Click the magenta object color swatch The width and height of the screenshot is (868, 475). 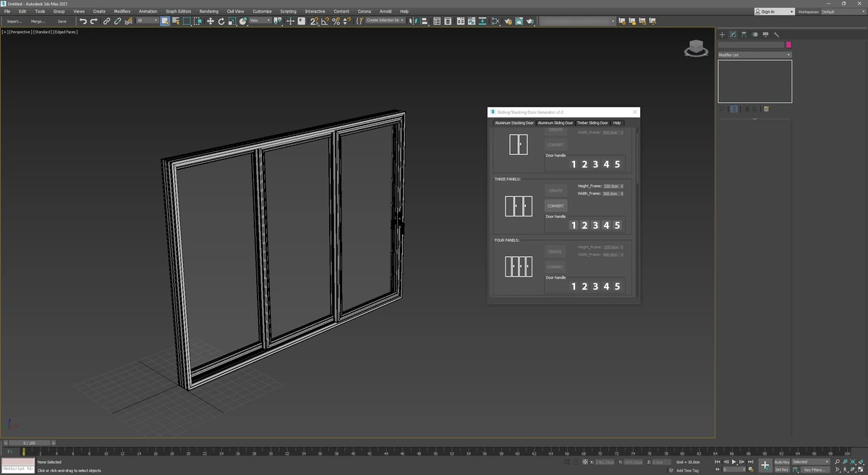788,45
